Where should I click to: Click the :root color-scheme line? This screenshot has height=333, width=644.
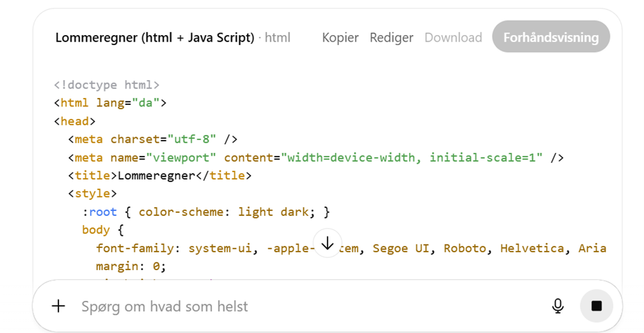click(206, 212)
